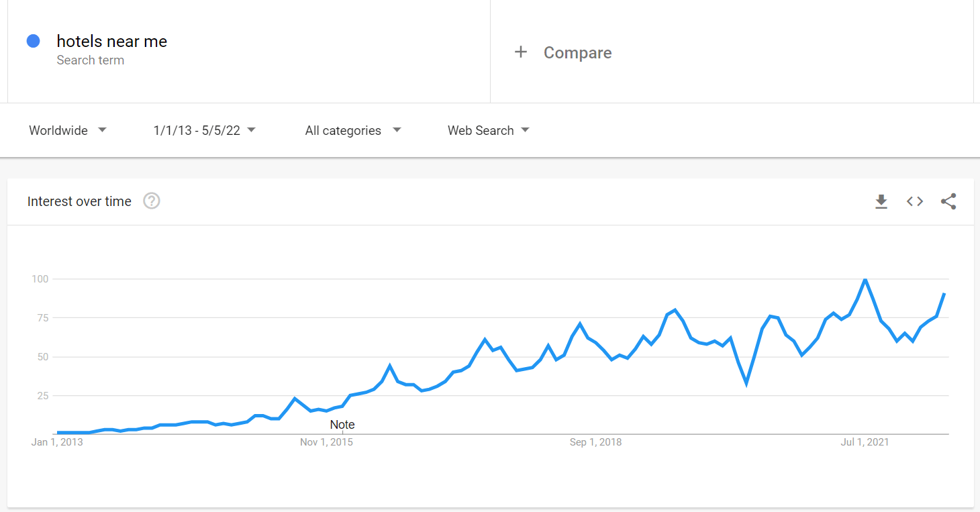Expand the Worldwide region dropdown
This screenshot has width=980, height=512.
[x=68, y=130]
